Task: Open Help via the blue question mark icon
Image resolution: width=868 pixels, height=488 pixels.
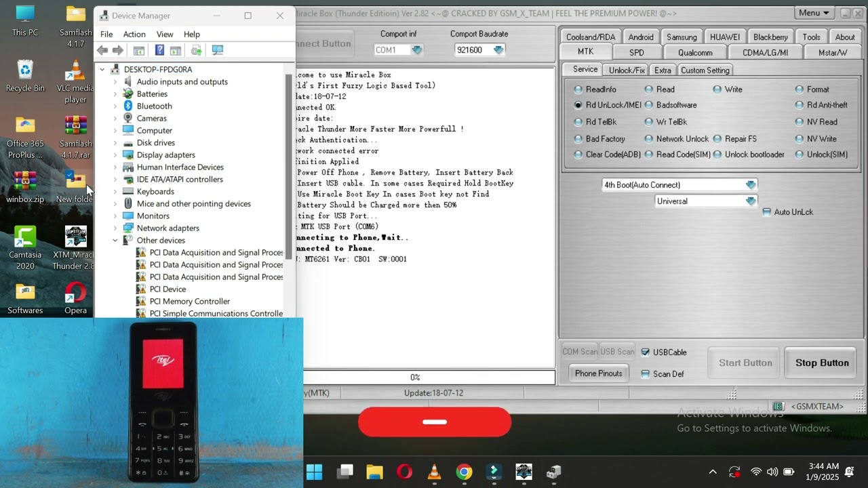Action: [x=159, y=50]
